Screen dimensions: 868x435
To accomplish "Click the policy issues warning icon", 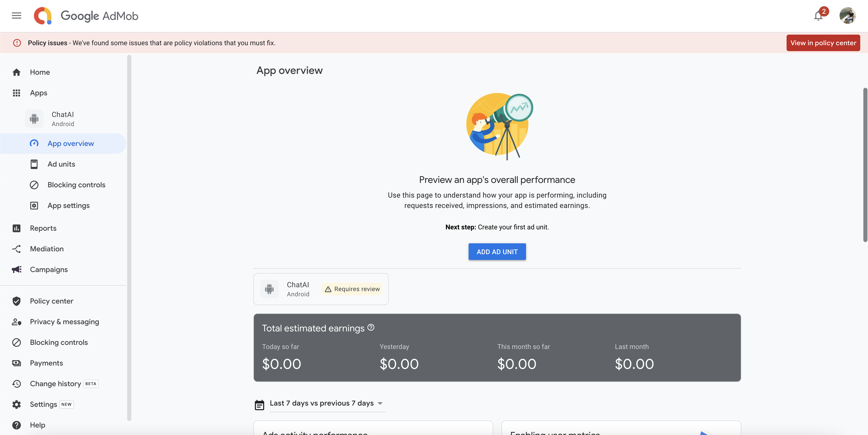I will [17, 43].
